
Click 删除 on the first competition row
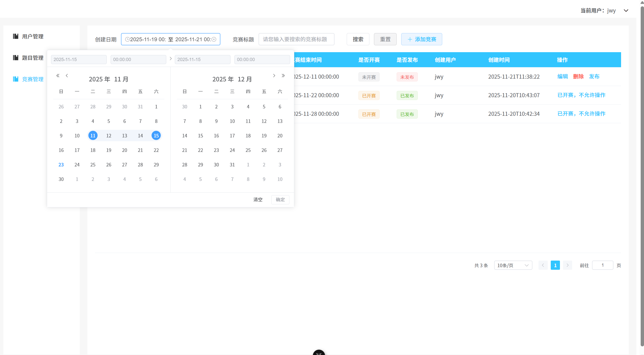tap(578, 77)
